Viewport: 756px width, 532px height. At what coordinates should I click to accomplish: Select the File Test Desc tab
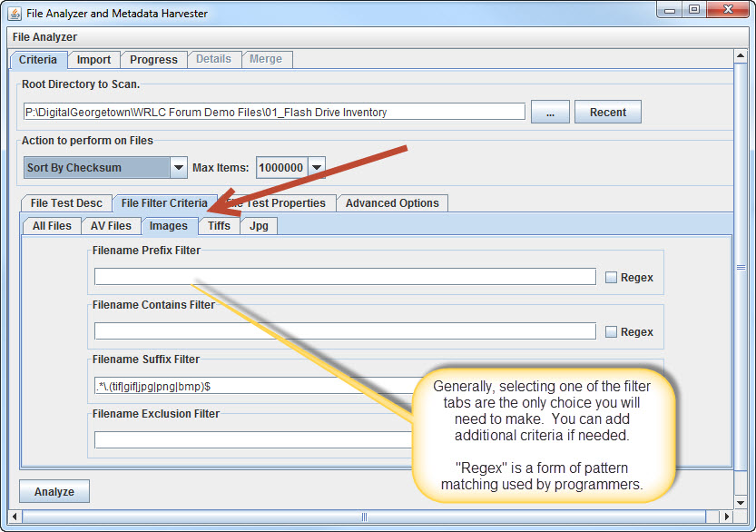67,203
